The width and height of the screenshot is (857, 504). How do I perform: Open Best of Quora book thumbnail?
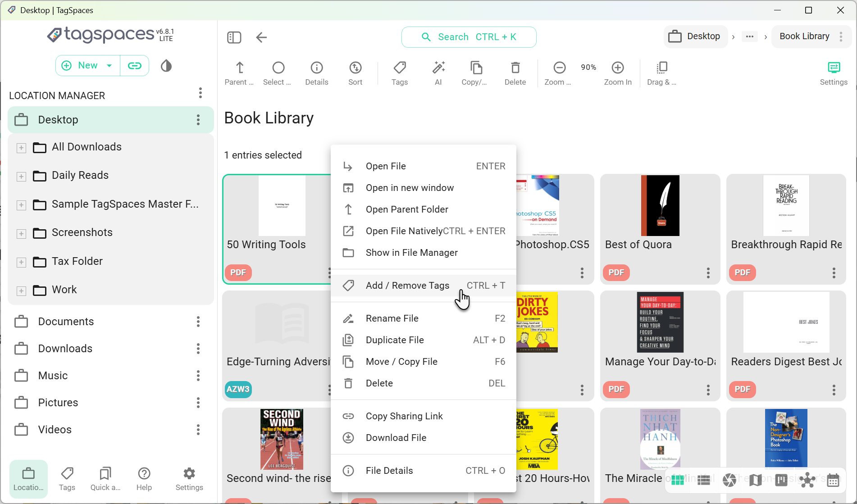[x=660, y=205]
